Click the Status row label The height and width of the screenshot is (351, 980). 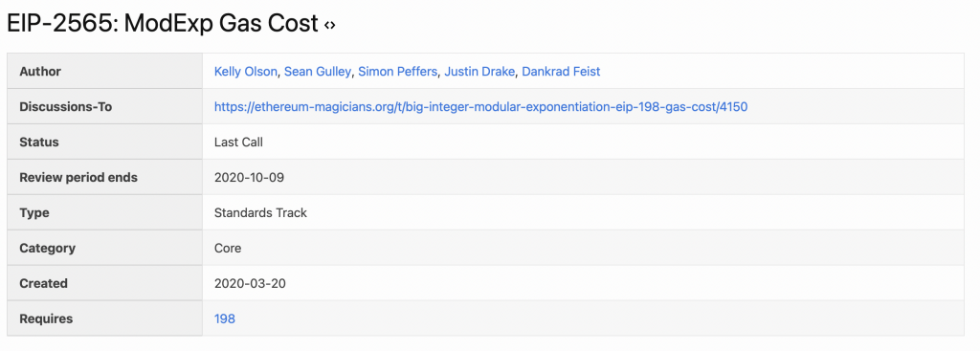click(38, 143)
